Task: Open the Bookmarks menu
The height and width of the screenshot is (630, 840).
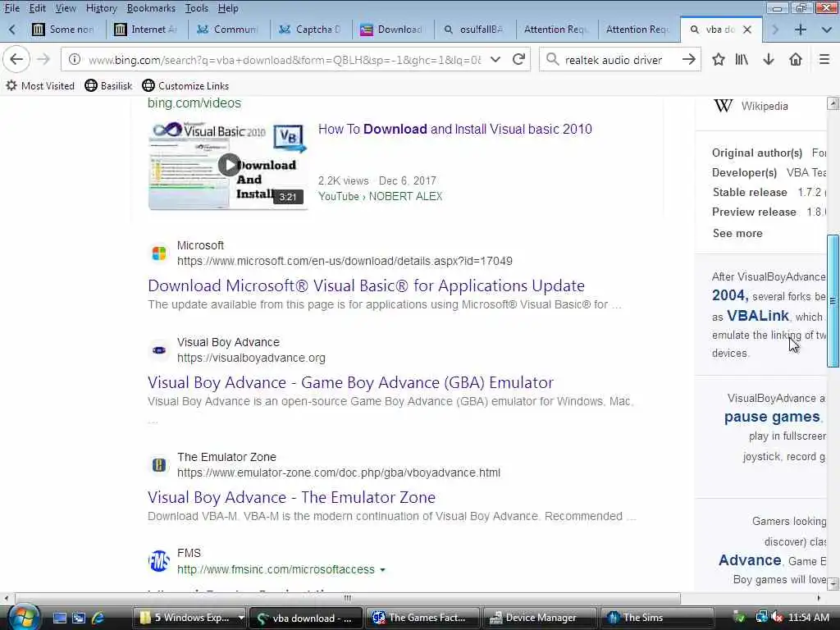Action: click(x=151, y=8)
